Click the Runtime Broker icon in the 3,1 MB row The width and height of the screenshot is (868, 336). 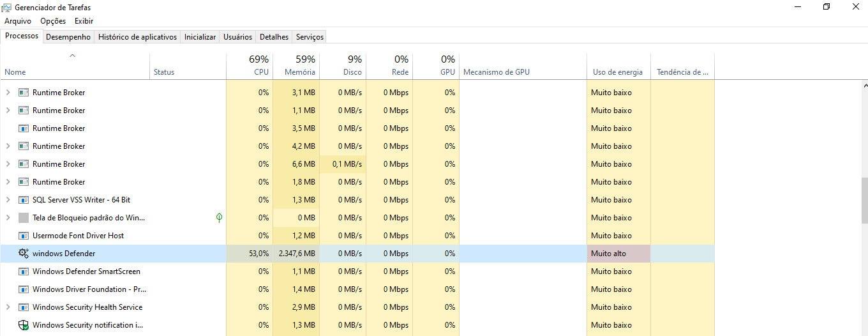(x=24, y=93)
